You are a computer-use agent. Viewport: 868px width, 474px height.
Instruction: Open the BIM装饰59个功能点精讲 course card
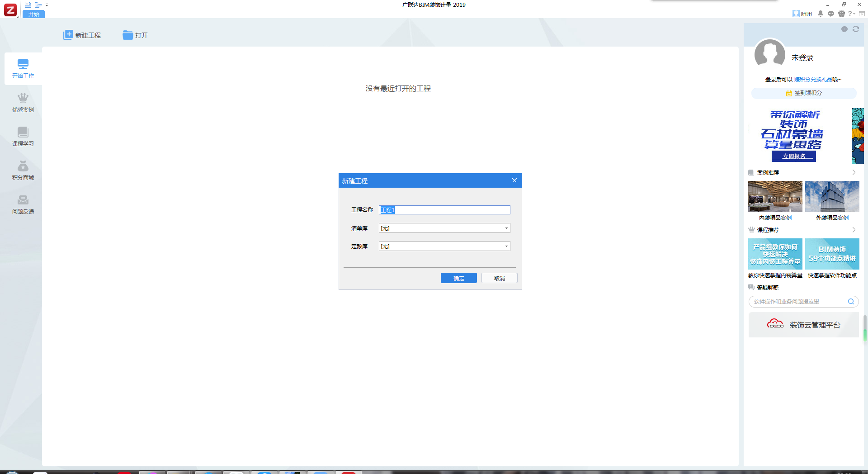pos(832,254)
